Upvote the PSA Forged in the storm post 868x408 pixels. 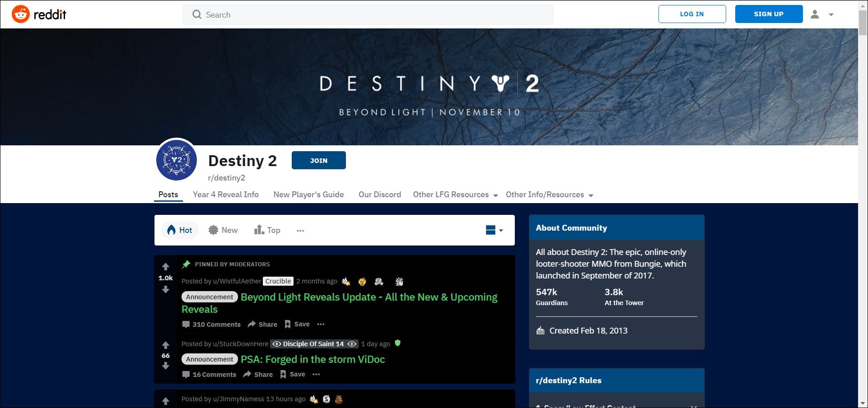pos(166,345)
